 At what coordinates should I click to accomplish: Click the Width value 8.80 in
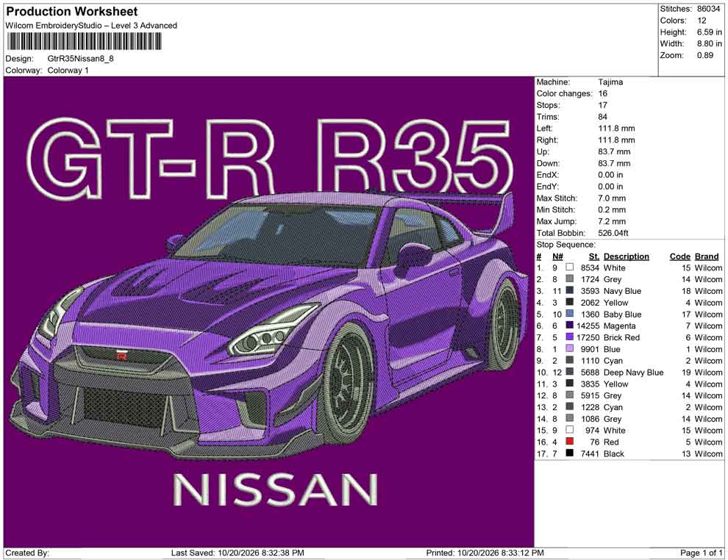click(x=710, y=43)
